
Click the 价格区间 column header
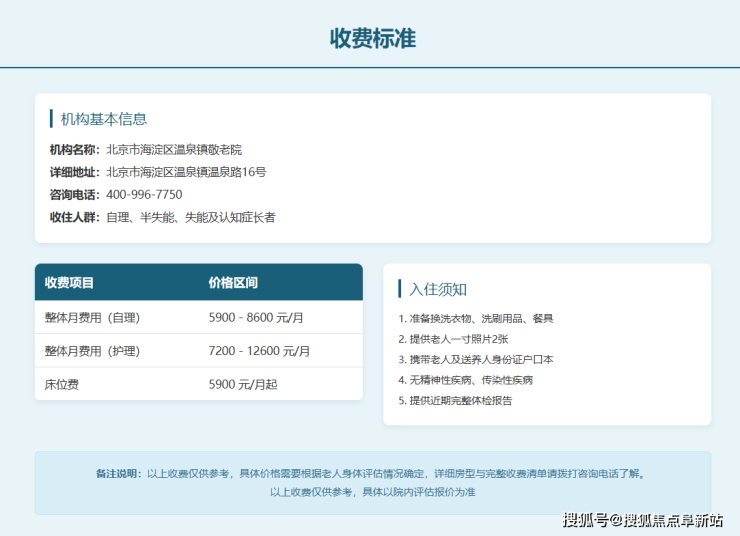233,283
